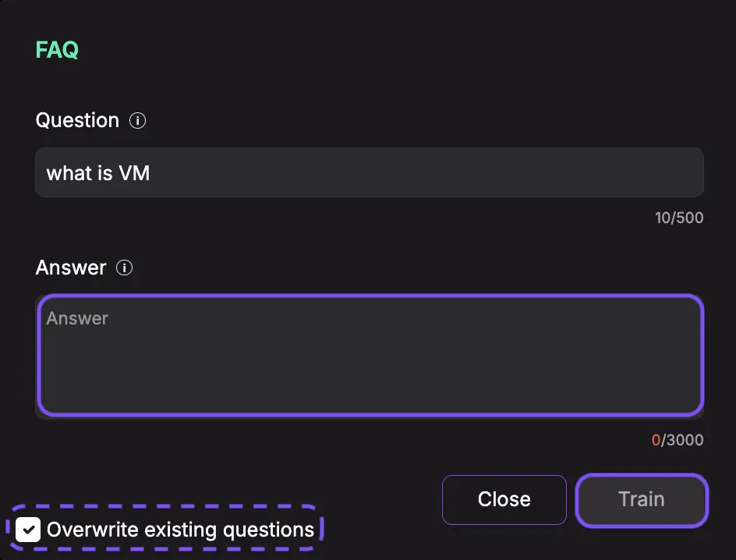Click the white checkmark in the Overwrite box
Viewport: 736px width, 560px height.
pos(28,530)
